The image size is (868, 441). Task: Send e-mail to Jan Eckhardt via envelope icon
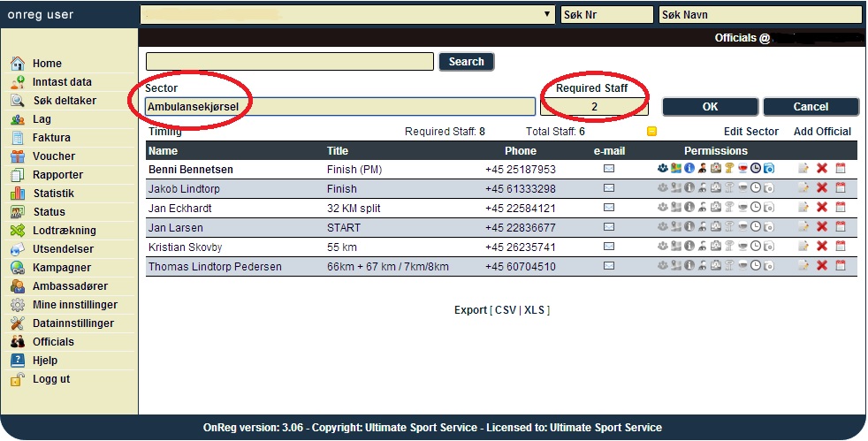pos(609,207)
